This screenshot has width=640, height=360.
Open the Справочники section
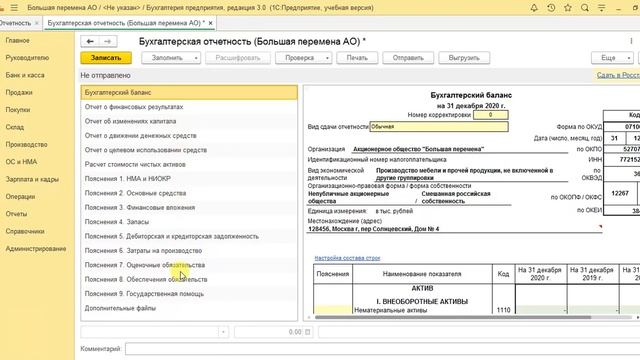pyautogui.click(x=25, y=231)
